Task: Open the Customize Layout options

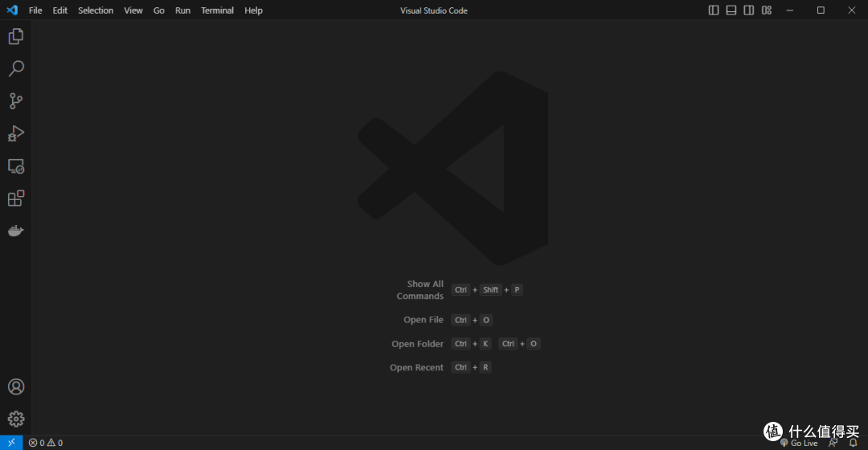Action: pos(767,10)
